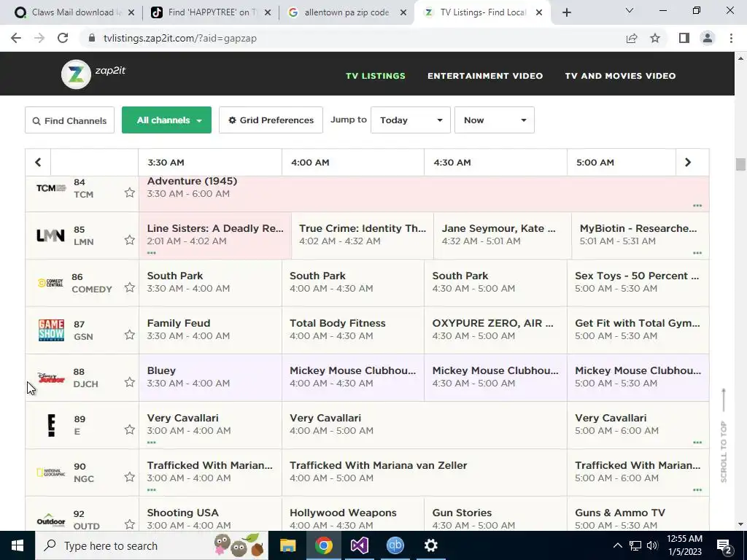The image size is (747, 560).
Task: Open True Crime: Identity Th... listing
Action: pos(363,236)
